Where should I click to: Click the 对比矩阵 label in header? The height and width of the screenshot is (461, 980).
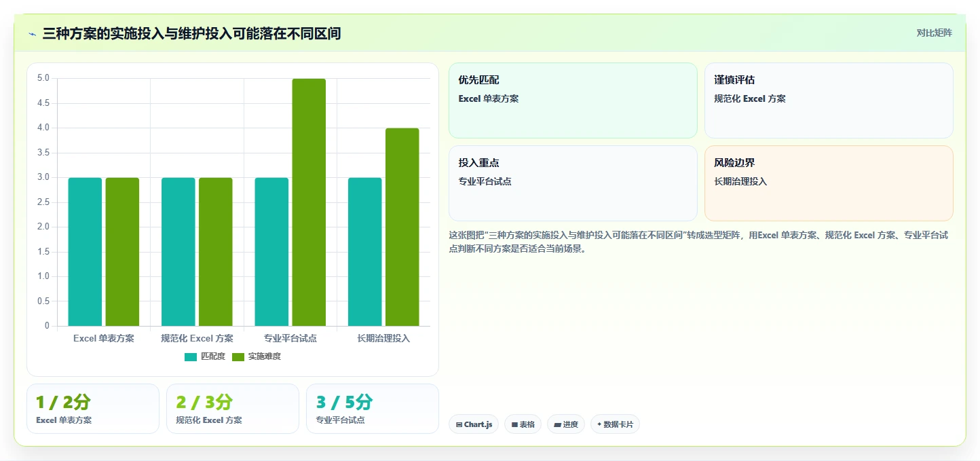click(x=935, y=33)
